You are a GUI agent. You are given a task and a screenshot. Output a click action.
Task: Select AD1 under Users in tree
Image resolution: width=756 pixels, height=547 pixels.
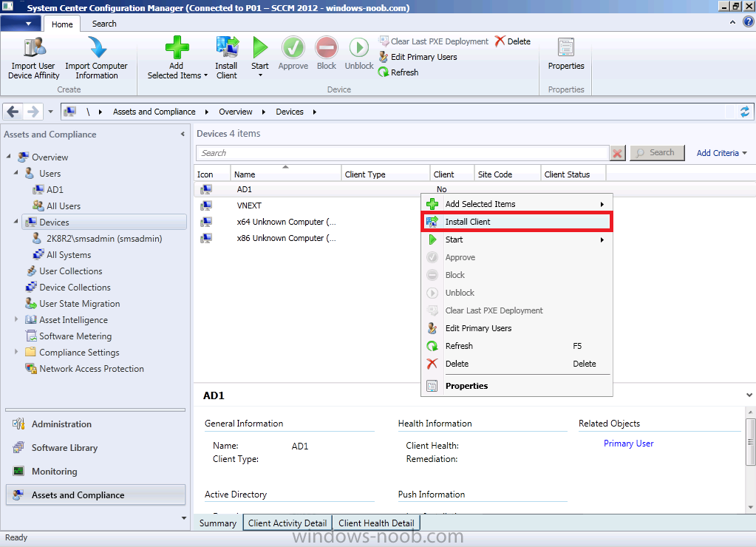tap(48, 190)
